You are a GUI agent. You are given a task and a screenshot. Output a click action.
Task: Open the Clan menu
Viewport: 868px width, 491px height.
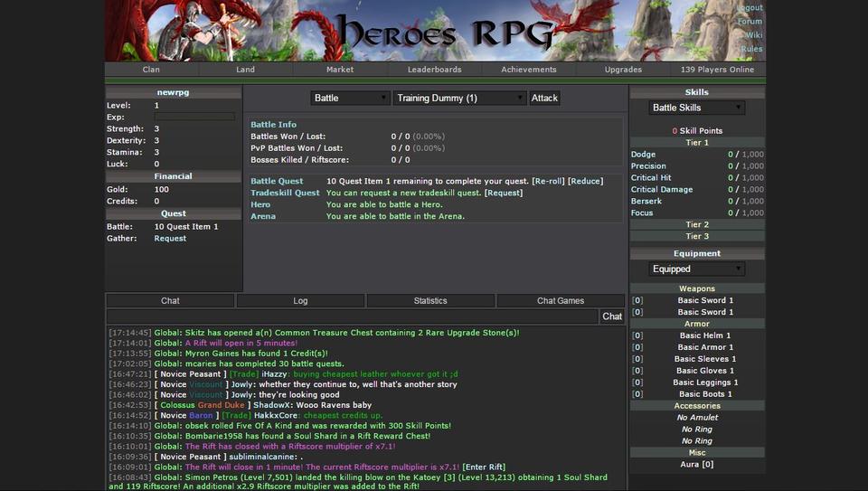(x=151, y=70)
